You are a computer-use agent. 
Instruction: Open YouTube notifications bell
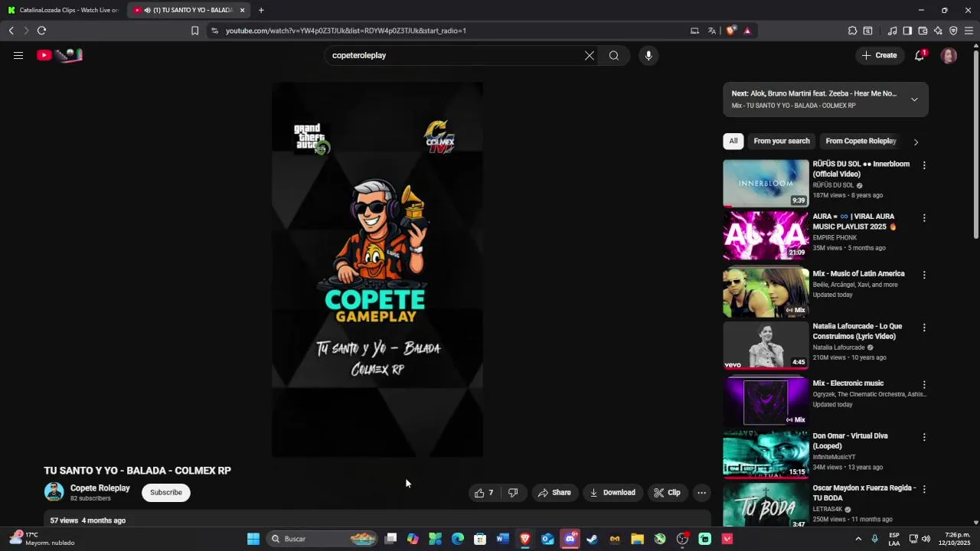[x=920, y=55]
